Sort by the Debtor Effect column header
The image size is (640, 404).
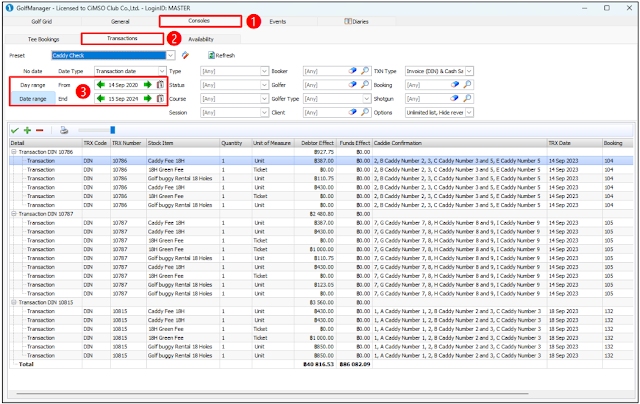coord(315,143)
